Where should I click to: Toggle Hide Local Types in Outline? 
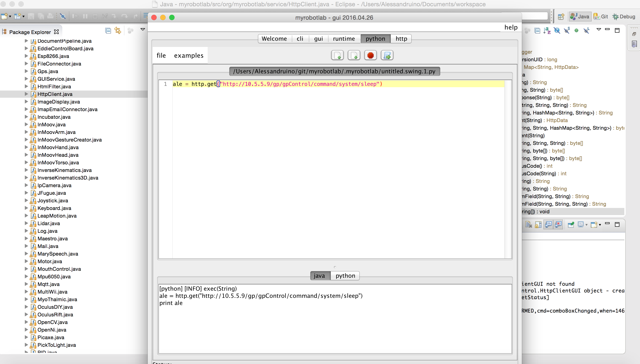pyautogui.click(x=587, y=31)
